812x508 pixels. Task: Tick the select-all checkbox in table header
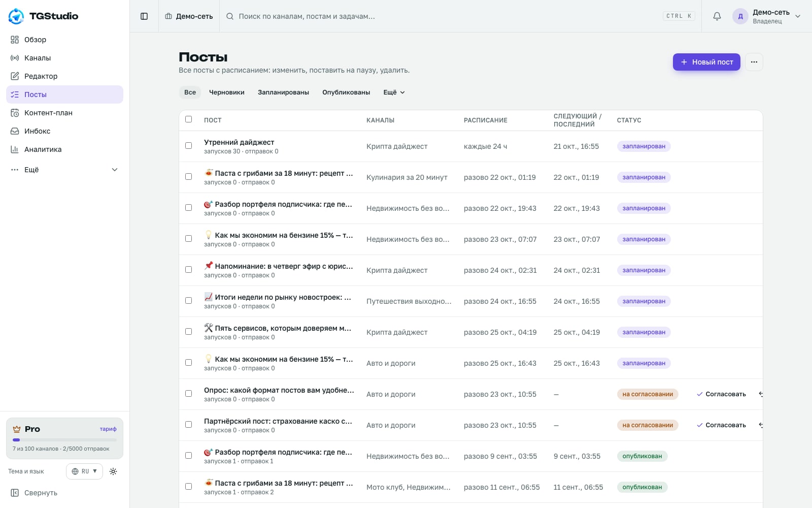point(189,119)
